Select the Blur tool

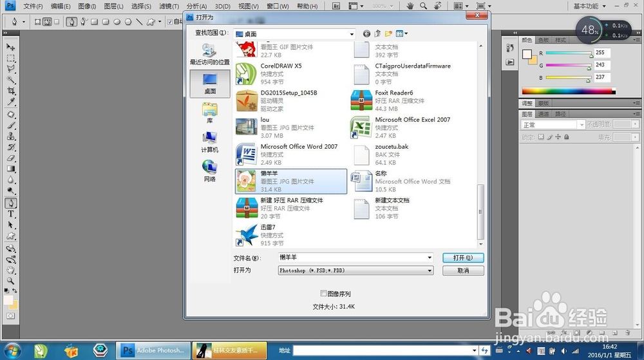coord(11,180)
